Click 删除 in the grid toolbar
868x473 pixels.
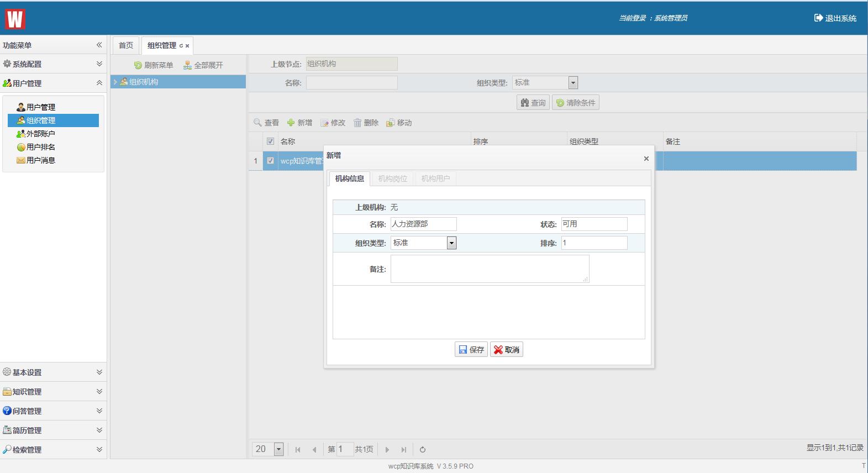[x=366, y=123]
